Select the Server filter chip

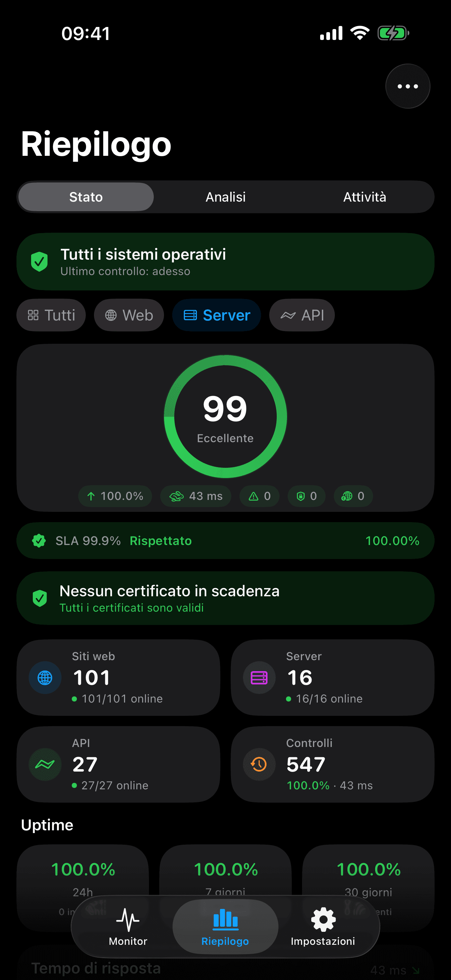pyautogui.click(x=217, y=315)
